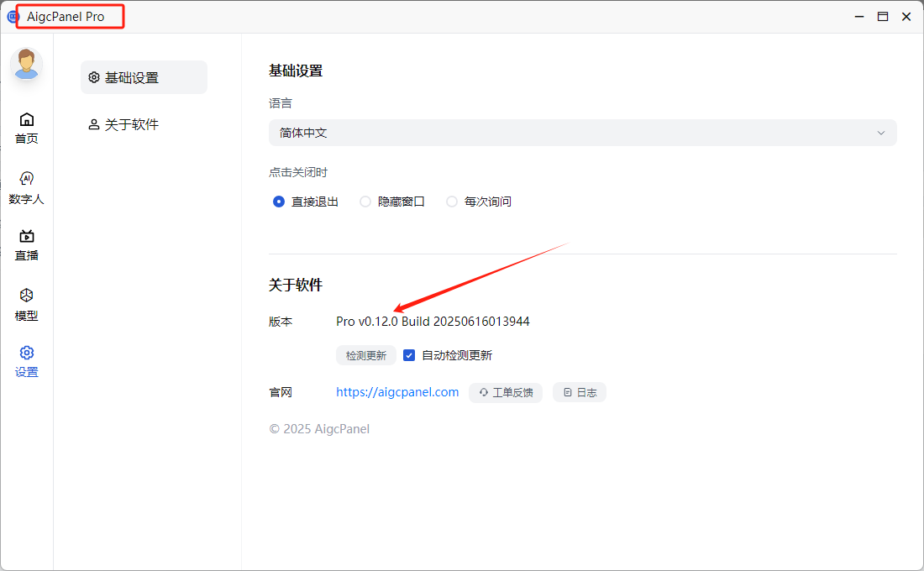This screenshot has height=571, width=924.
Task: Click the AigcPanel app logo icon
Action: point(13,17)
